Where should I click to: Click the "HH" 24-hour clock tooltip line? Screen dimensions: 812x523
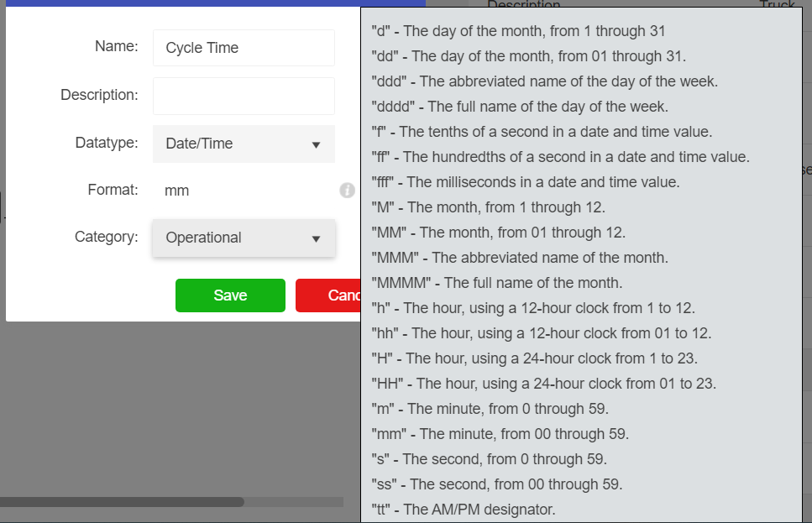[x=543, y=384]
